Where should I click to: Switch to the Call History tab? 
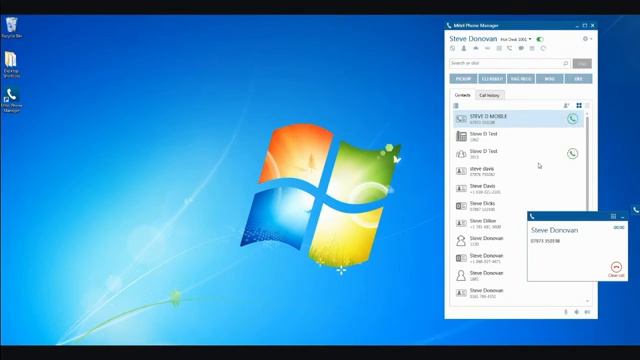pyautogui.click(x=489, y=95)
